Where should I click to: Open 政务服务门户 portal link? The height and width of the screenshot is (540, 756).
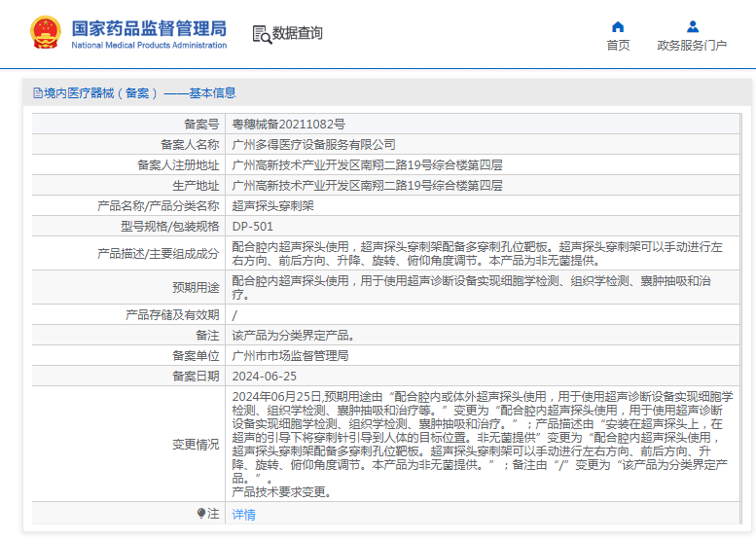[692, 46]
